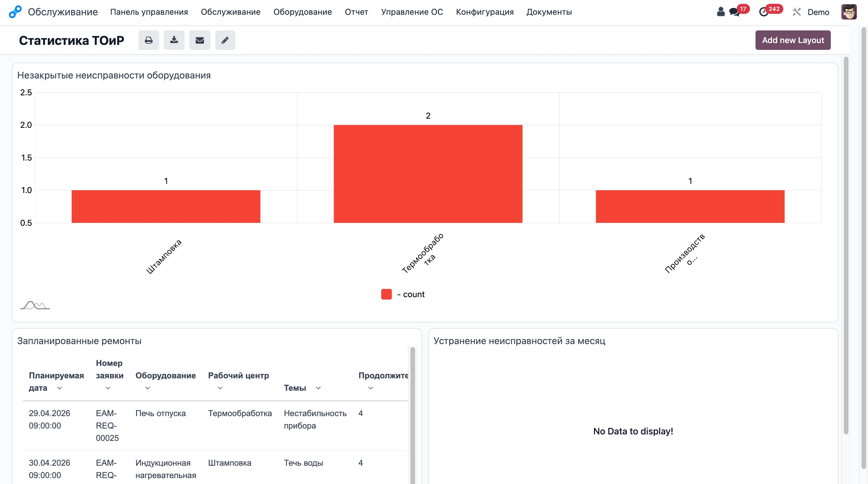
Task: Open the user avatar menu
Action: 849,12
